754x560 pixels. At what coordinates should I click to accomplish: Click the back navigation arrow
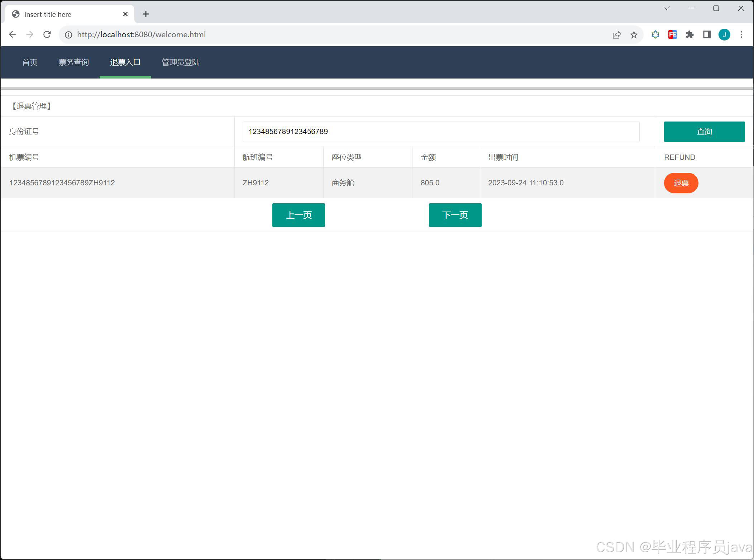pos(13,34)
